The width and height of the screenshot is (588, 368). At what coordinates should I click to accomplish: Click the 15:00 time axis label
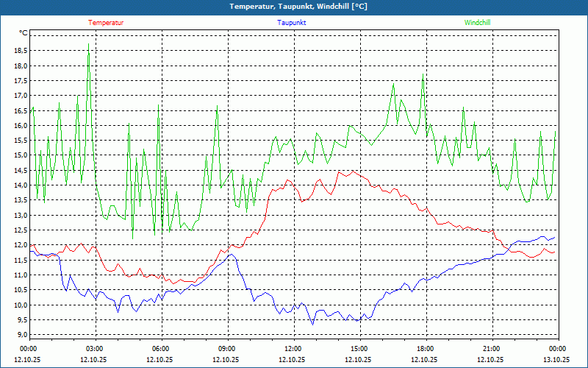359,349
